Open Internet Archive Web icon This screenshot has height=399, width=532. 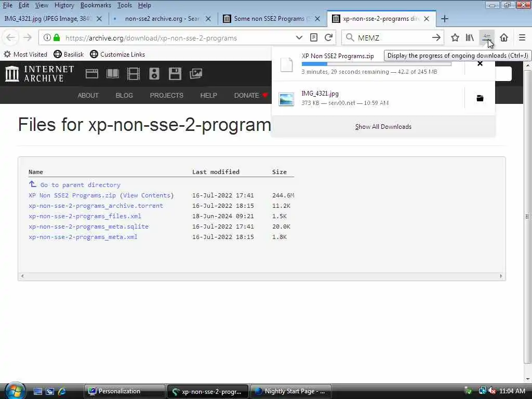(92, 74)
